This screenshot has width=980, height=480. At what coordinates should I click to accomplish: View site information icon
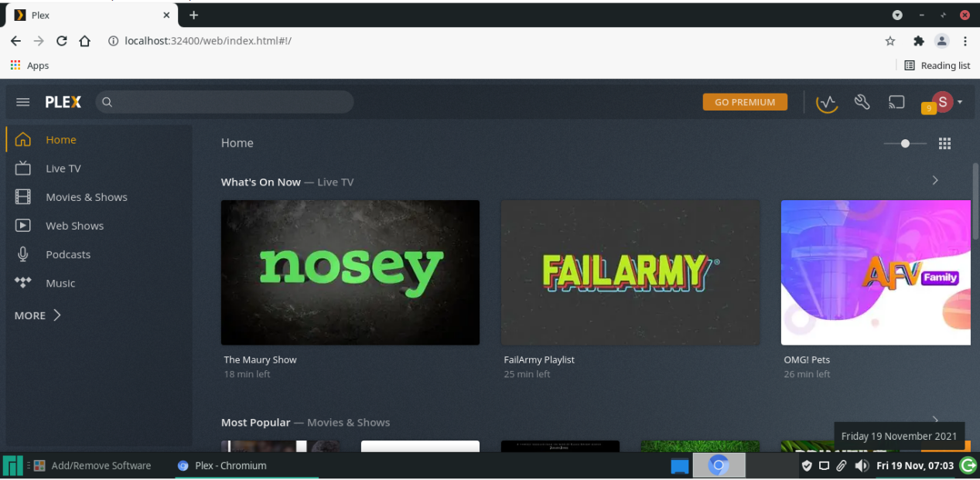coord(113,41)
